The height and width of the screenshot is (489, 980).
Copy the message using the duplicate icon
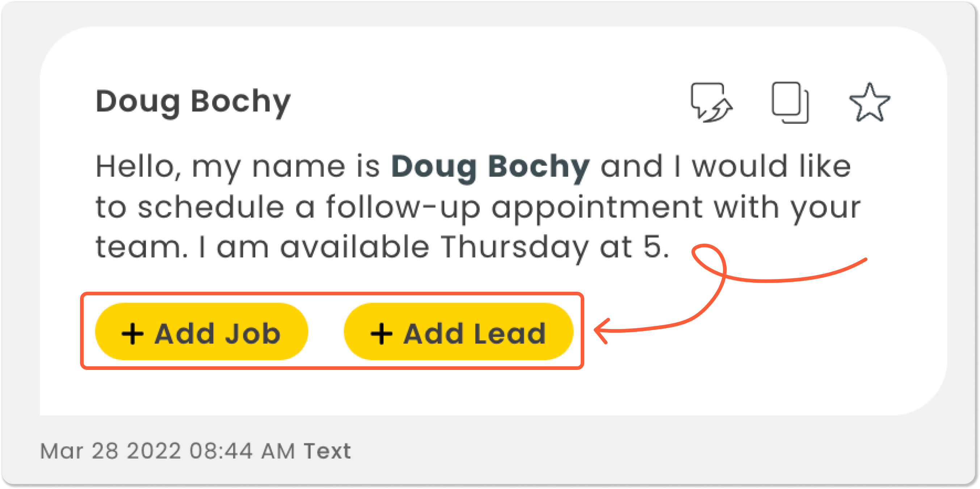[790, 102]
